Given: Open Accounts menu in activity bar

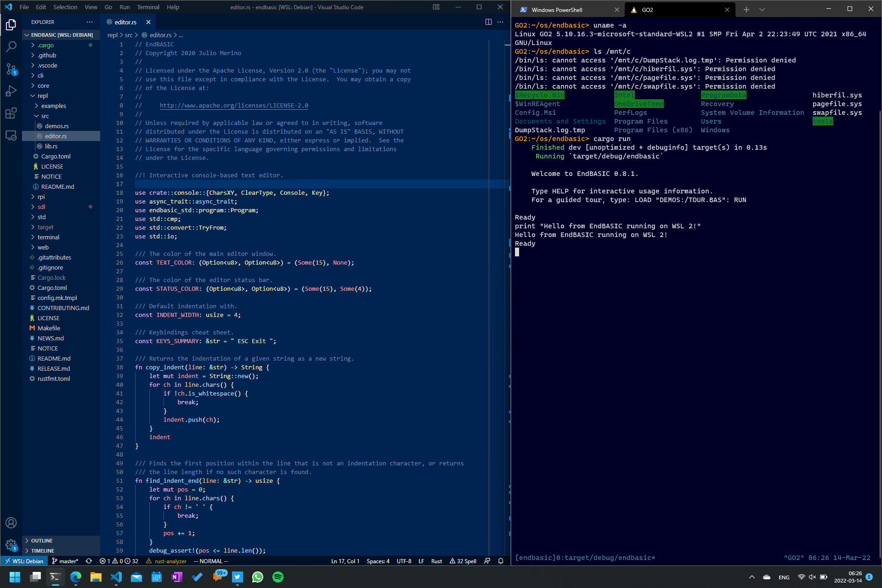Looking at the screenshot, I should click(x=11, y=523).
